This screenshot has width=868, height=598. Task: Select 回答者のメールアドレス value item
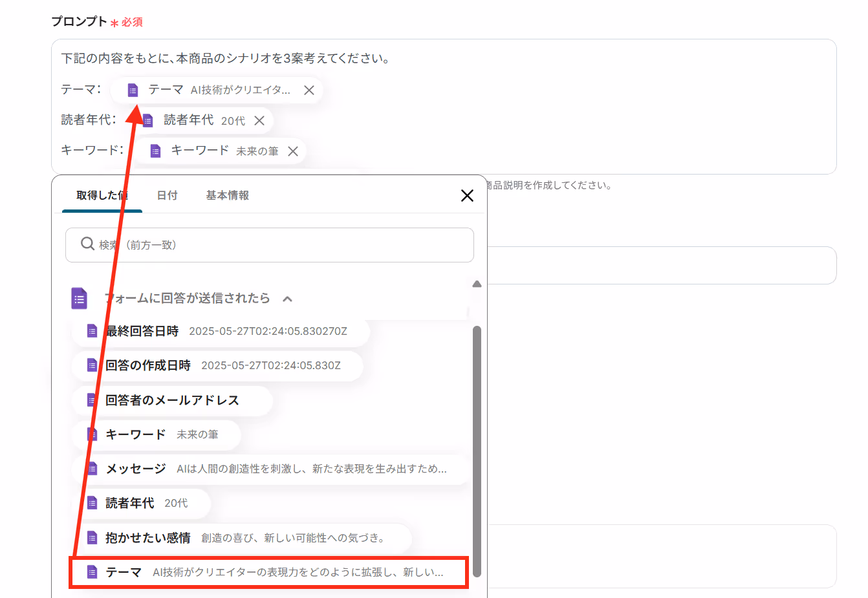(172, 400)
